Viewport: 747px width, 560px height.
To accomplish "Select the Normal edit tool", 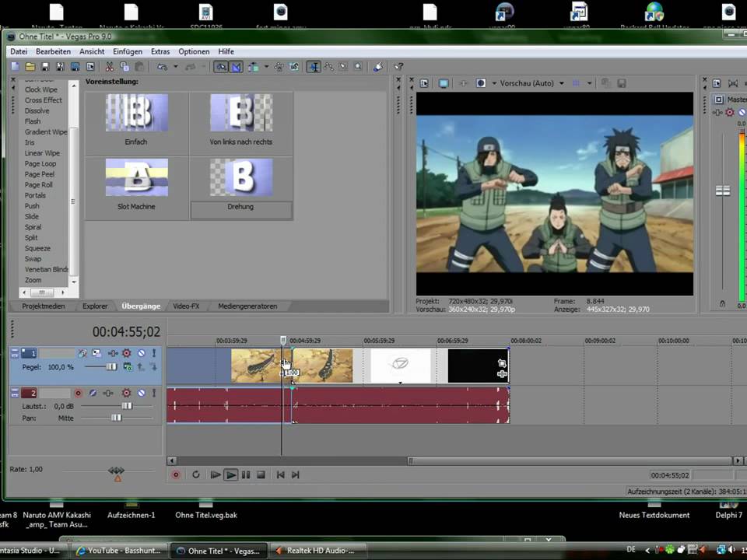I will 314,67.
